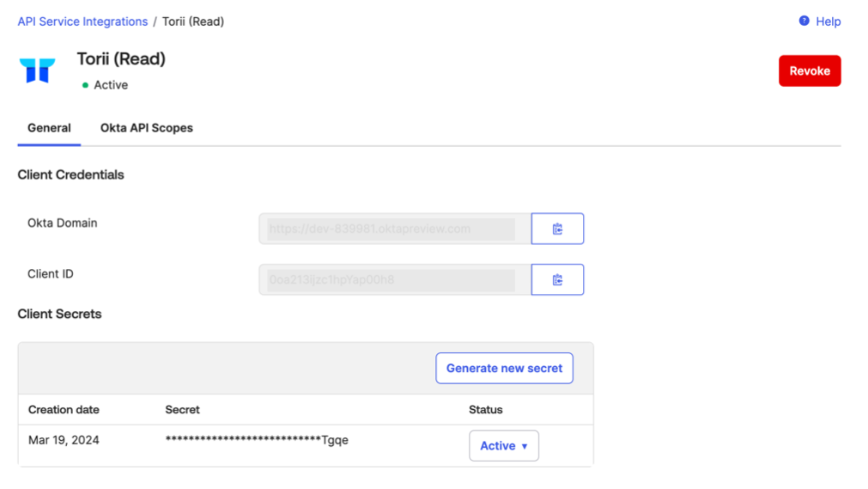Click the Mar 19, 2024 creation date
The height and width of the screenshot is (489, 868).
[x=64, y=440]
